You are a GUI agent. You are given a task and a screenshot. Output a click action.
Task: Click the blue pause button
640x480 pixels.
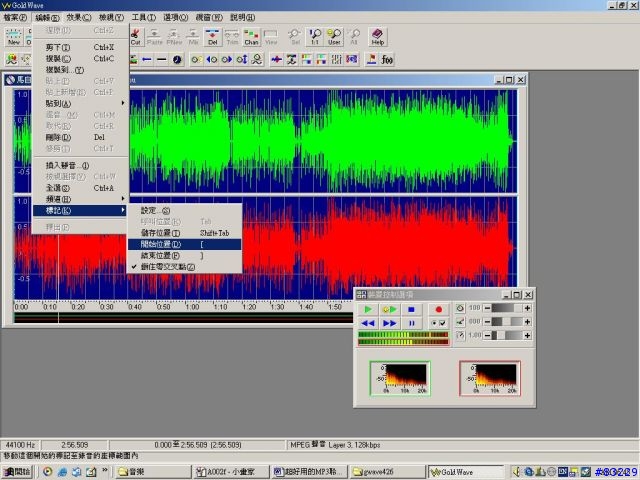[x=411, y=323]
